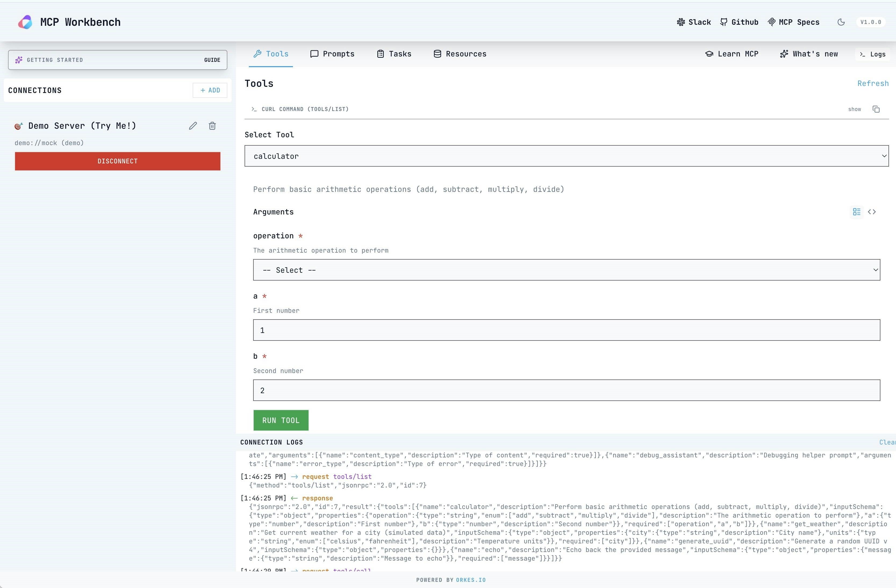Open the Resources tab
The width and height of the screenshot is (896, 588).
click(x=460, y=54)
